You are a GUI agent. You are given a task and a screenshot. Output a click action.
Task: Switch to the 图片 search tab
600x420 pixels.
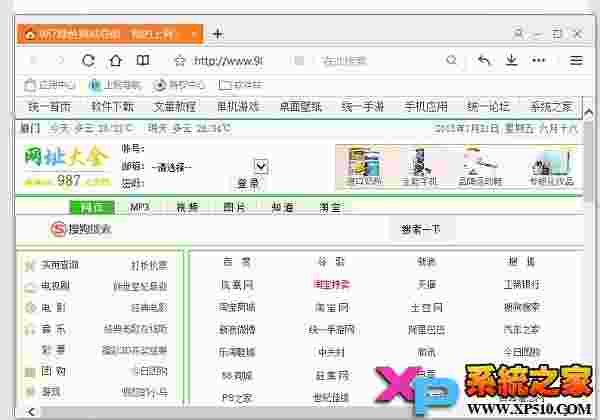tap(235, 207)
